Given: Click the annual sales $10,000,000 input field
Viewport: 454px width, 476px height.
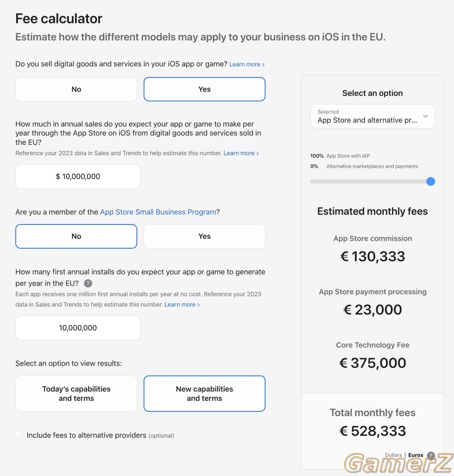Looking at the screenshot, I should (x=78, y=177).
